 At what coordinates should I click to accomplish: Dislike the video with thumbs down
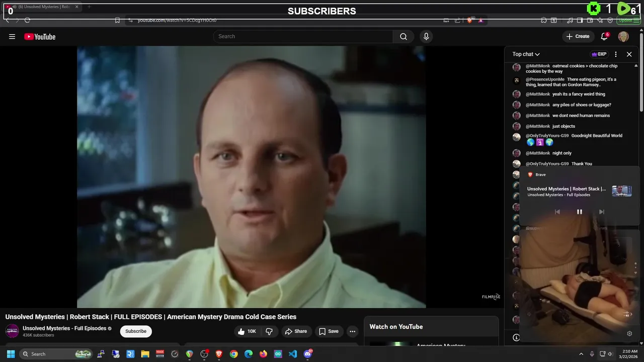[x=269, y=331]
